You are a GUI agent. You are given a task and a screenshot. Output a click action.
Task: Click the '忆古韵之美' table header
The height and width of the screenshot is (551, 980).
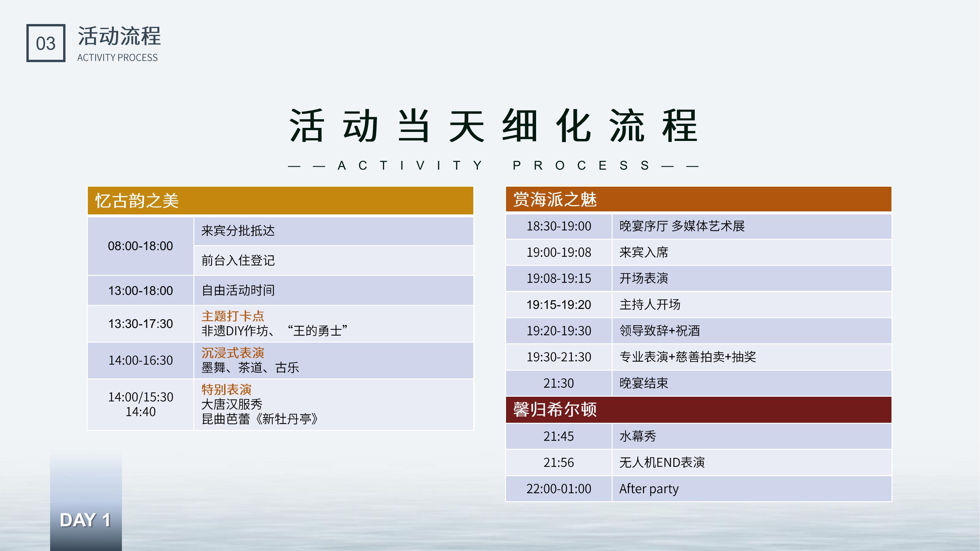pos(280,200)
